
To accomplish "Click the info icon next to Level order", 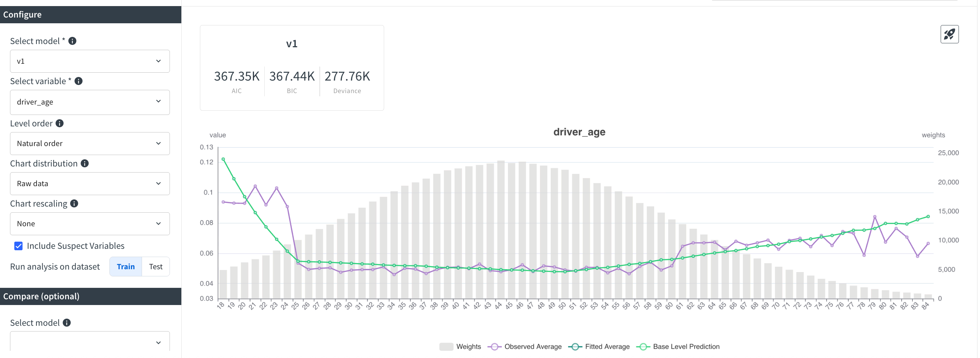I will (x=59, y=123).
